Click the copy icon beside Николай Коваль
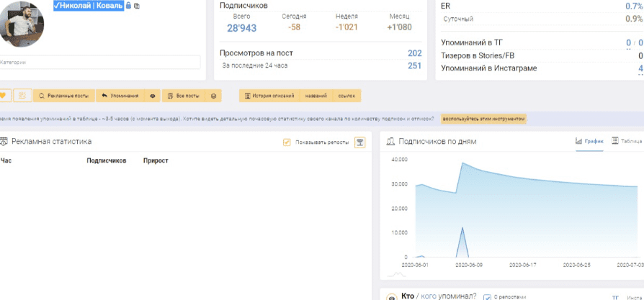 coord(137,6)
